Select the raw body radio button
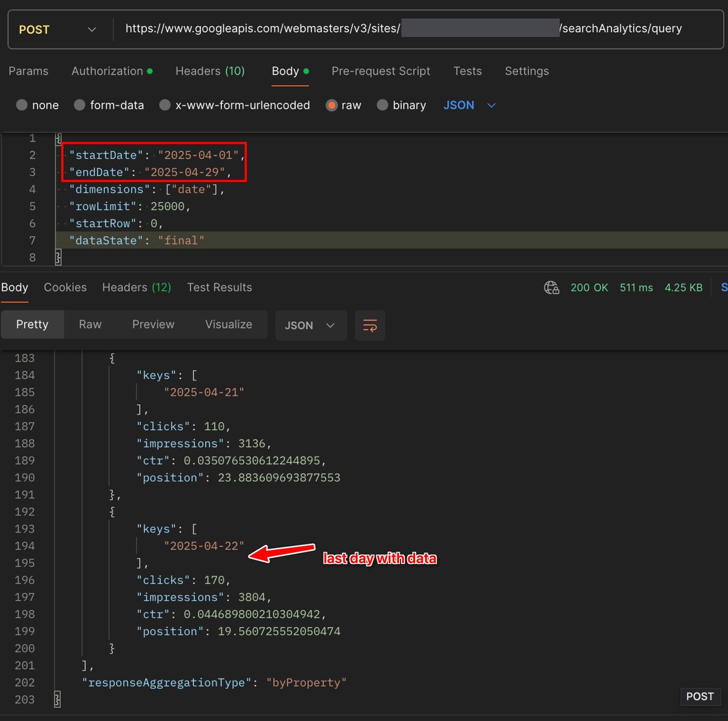This screenshot has height=721, width=728. [343, 105]
